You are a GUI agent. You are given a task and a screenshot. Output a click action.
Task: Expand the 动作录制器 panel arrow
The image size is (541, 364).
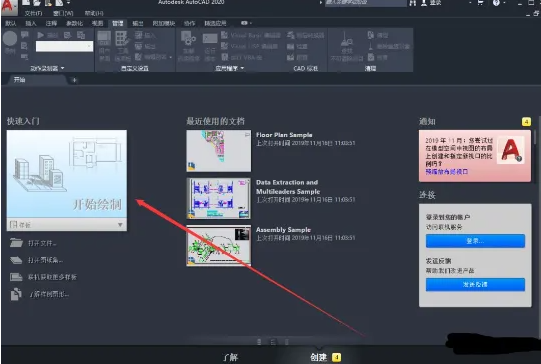[62, 68]
